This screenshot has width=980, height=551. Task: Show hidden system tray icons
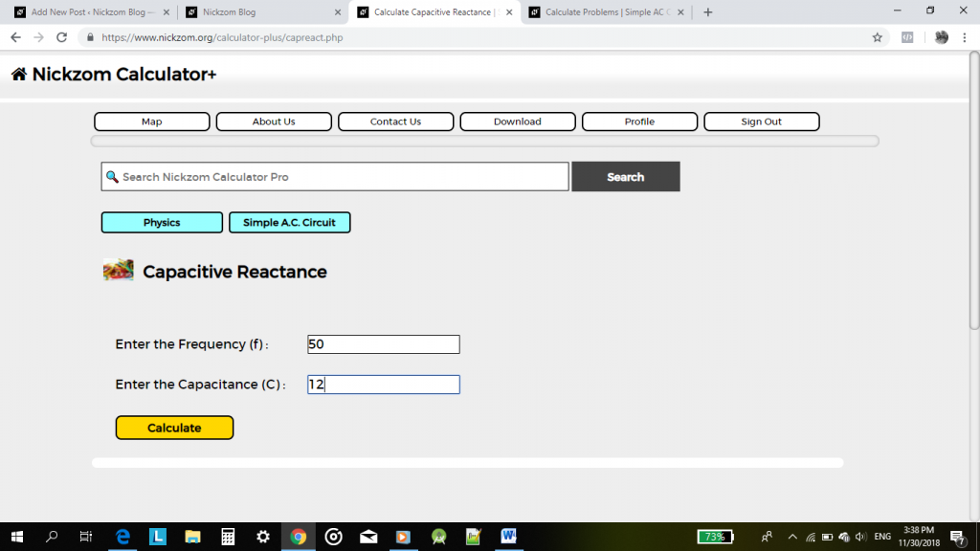792,537
